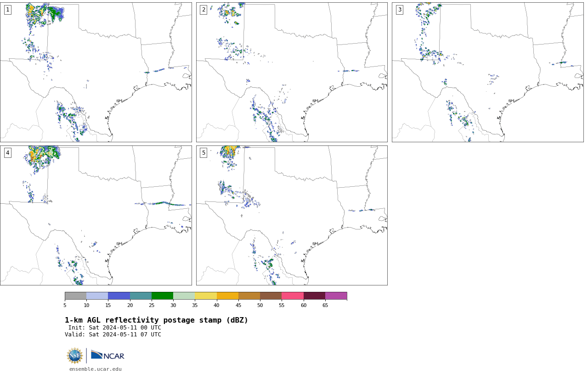Click the Valid: Sat 2024-05-11 07 UTC line
The height and width of the screenshot is (374, 588).
pyautogui.click(x=113, y=335)
